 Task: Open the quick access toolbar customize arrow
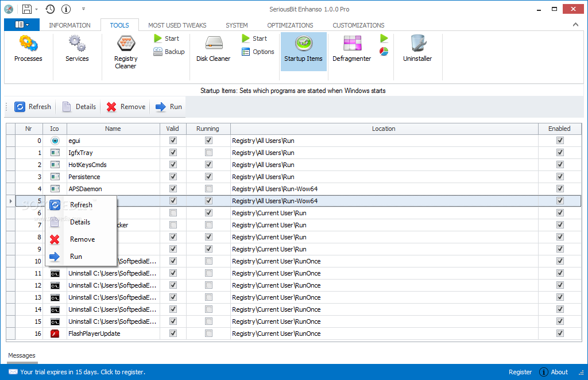(x=83, y=9)
